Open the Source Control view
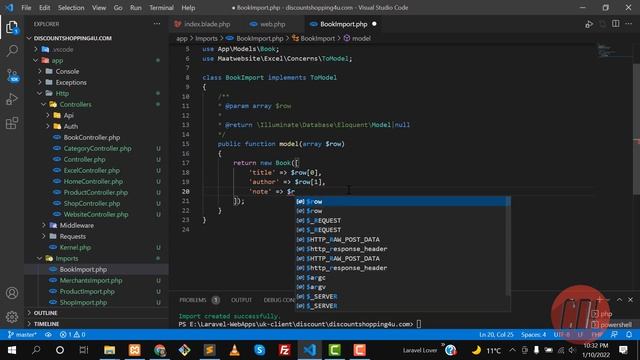 pyautogui.click(x=12, y=75)
